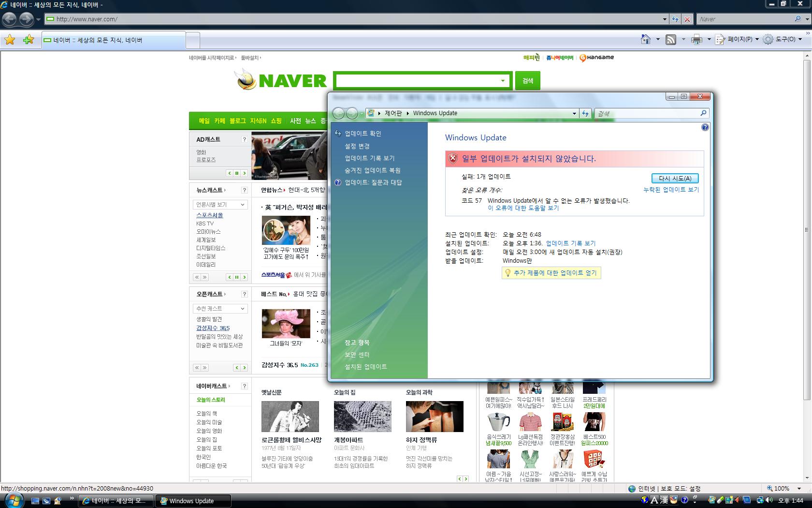812x508 pixels.
Task: Click the question mark icon on 네이버캐스트 panel
Action: click(244, 386)
